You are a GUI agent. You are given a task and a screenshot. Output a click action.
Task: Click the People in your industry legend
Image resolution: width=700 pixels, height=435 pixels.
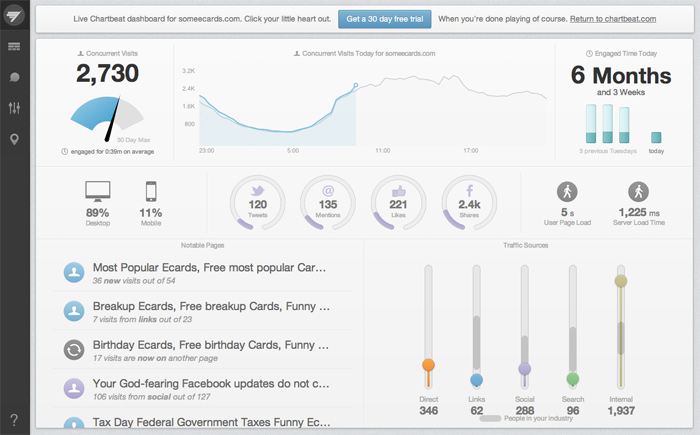pyautogui.click(x=526, y=418)
